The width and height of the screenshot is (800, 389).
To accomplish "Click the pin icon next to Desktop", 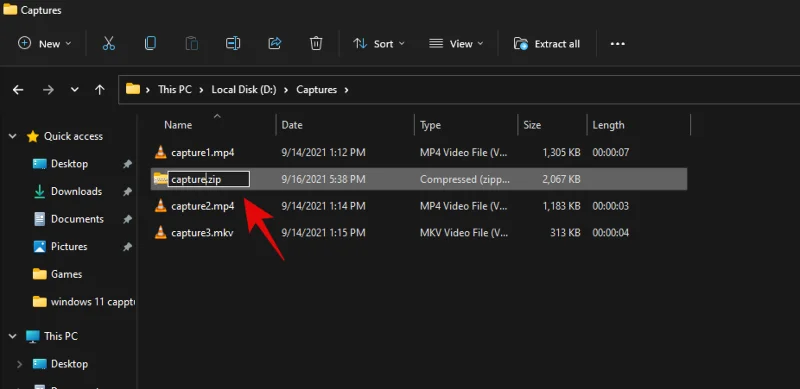I will click(x=127, y=164).
